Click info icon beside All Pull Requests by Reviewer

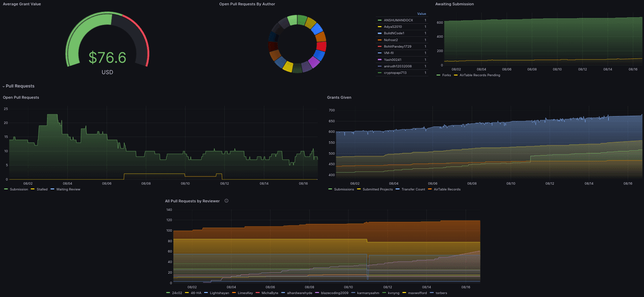226,201
